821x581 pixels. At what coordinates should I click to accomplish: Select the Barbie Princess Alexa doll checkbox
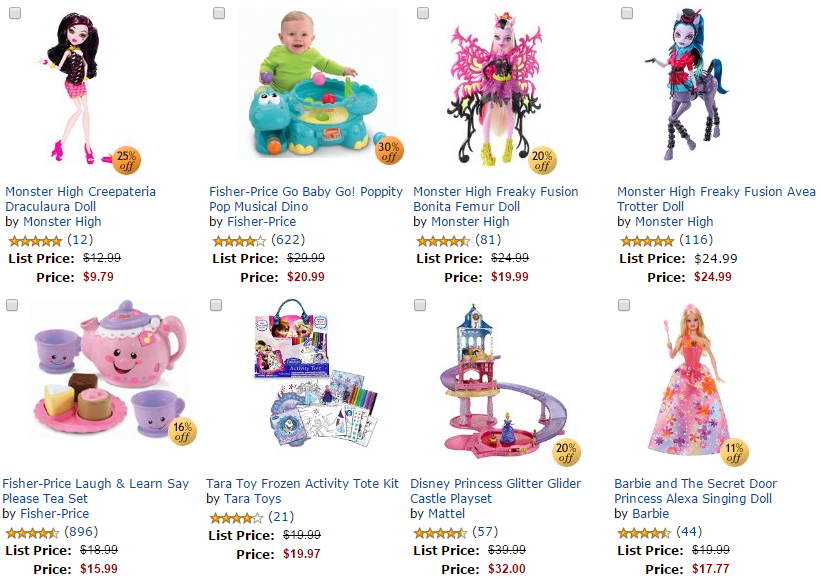tap(625, 305)
